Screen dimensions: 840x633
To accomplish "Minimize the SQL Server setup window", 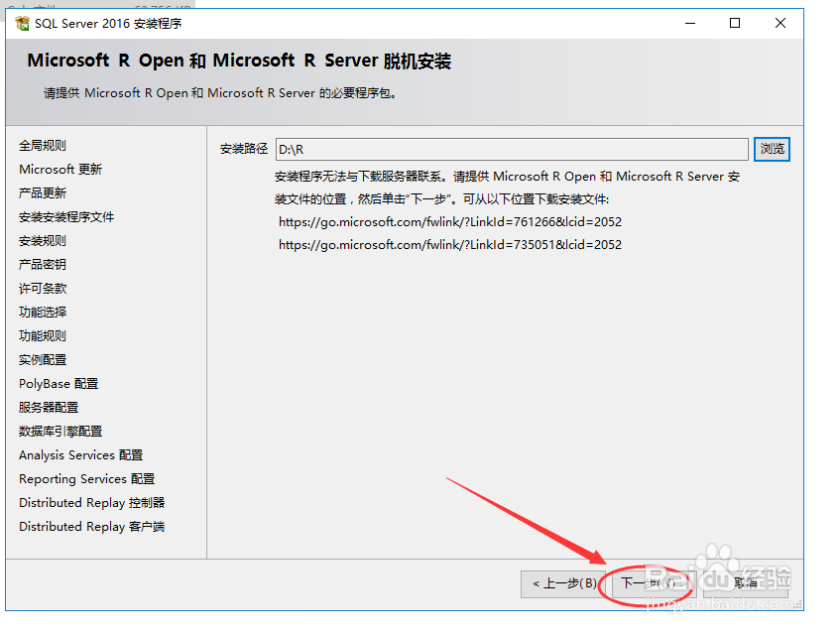I will coord(690,23).
